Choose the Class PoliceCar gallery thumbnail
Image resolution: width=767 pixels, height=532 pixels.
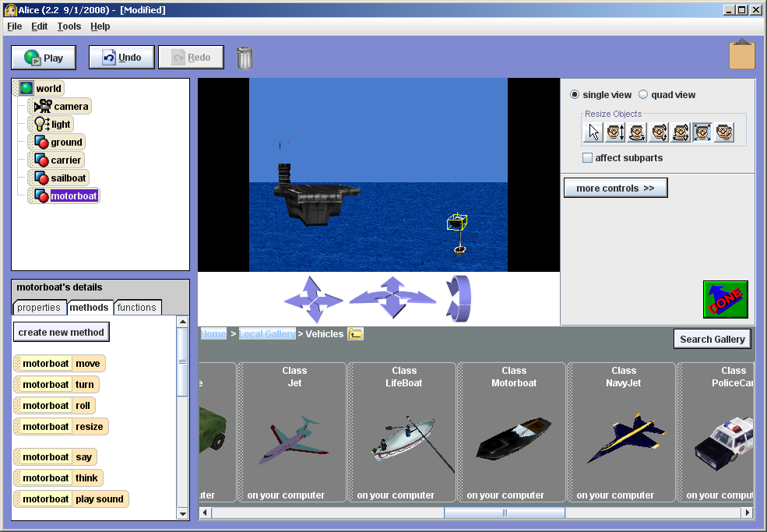point(716,432)
